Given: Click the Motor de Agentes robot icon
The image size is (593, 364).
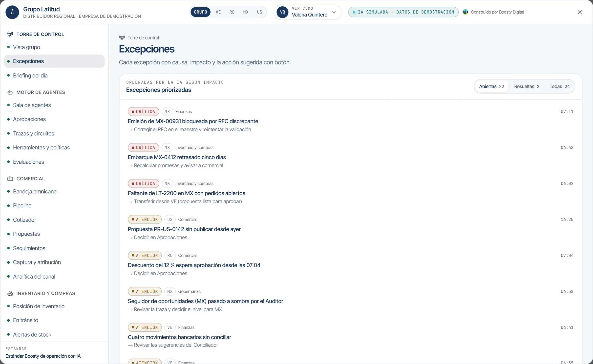Looking at the screenshot, I should point(10,92).
